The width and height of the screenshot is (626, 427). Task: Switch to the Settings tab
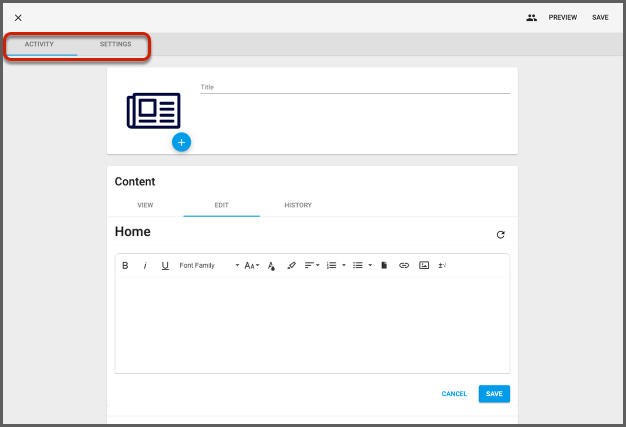pyautogui.click(x=115, y=45)
